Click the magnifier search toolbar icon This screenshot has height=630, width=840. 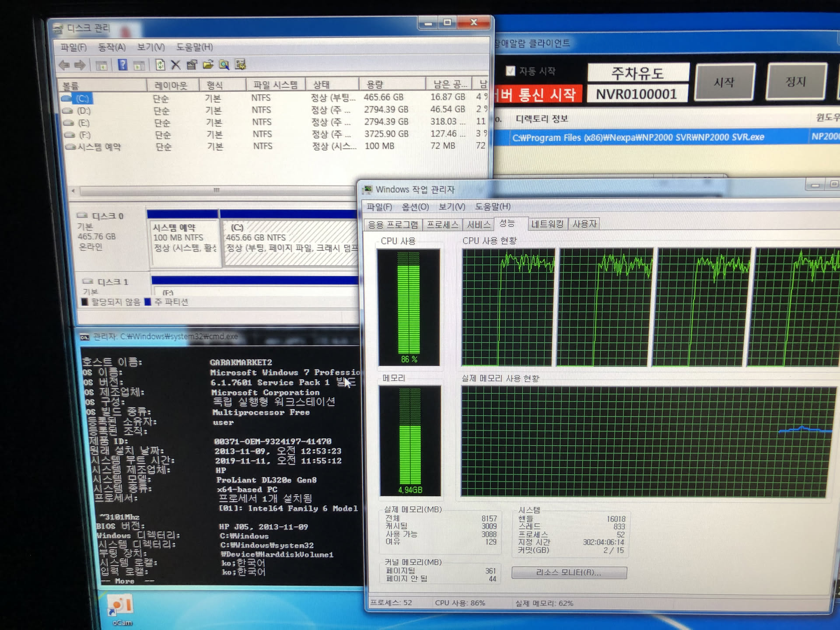pyautogui.click(x=224, y=65)
